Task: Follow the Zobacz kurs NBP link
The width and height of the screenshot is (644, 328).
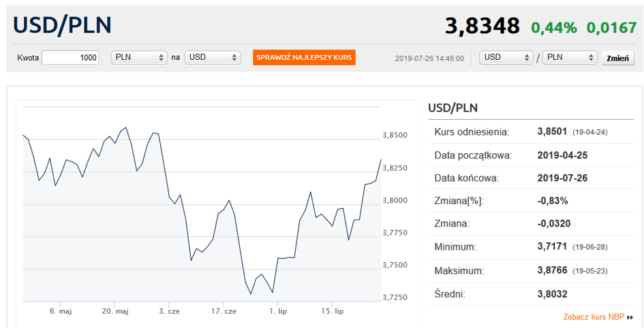Action: tap(594, 317)
